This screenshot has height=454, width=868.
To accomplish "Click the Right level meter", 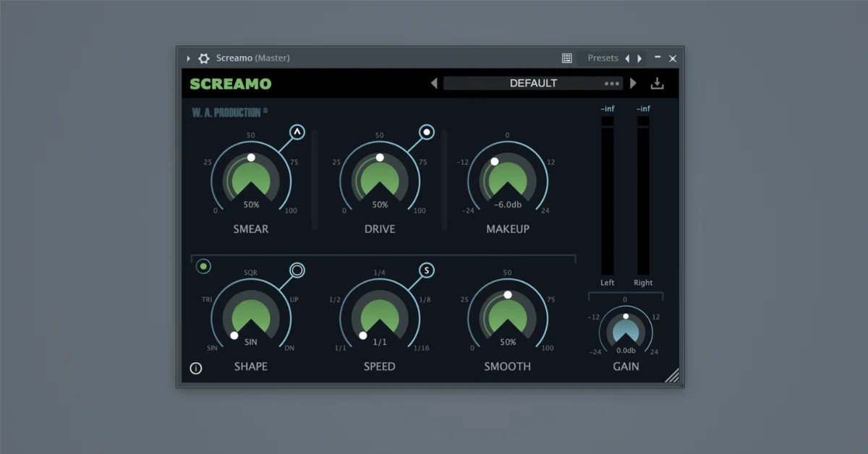I will tap(643, 195).
